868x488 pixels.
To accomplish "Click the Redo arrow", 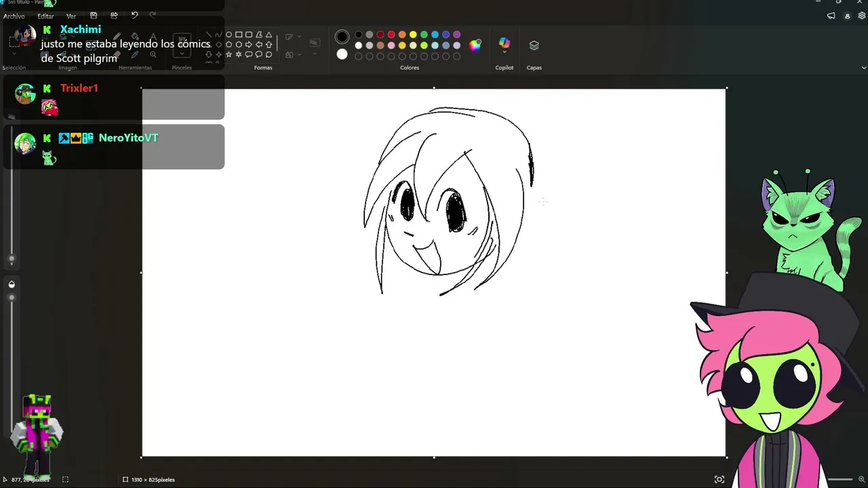I will click(153, 14).
